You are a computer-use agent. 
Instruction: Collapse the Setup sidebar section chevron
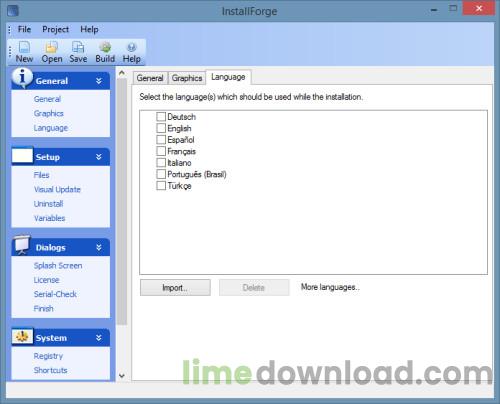pyautogui.click(x=99, y=157)
